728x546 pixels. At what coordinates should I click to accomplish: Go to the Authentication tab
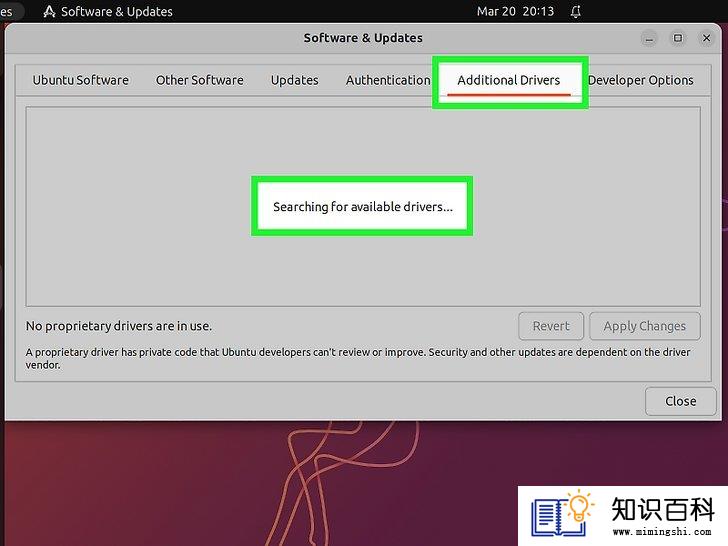pos(388,80)
